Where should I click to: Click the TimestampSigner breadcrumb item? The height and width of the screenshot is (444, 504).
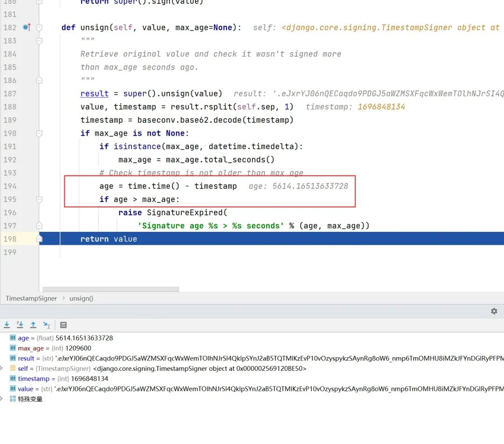pos(31,298)
